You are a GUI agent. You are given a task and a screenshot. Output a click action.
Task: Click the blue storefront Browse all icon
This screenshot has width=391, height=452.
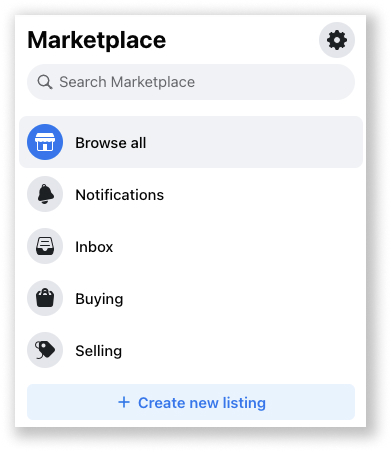coord(45,142)
